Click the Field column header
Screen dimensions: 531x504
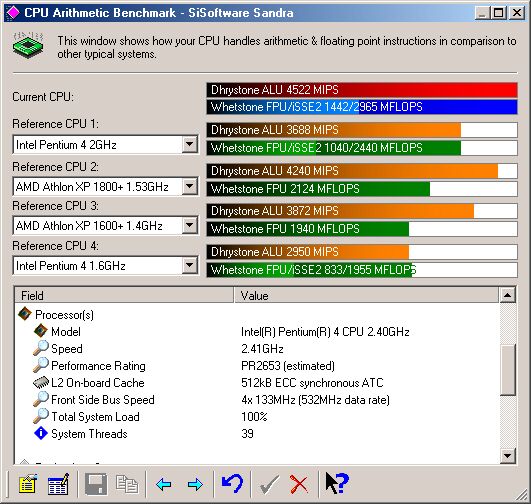pyautogui.click(x=124, y=295)
